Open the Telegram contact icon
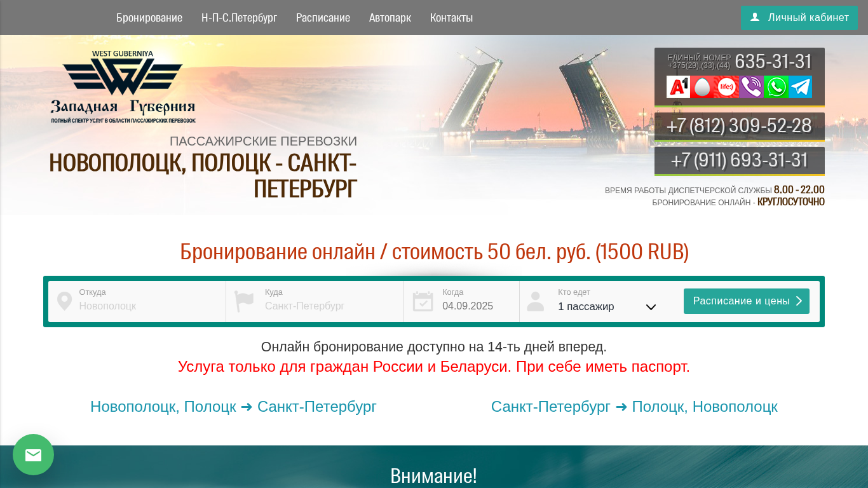Image resolution: width=868 pixels, height=488 pixels. 800,86
